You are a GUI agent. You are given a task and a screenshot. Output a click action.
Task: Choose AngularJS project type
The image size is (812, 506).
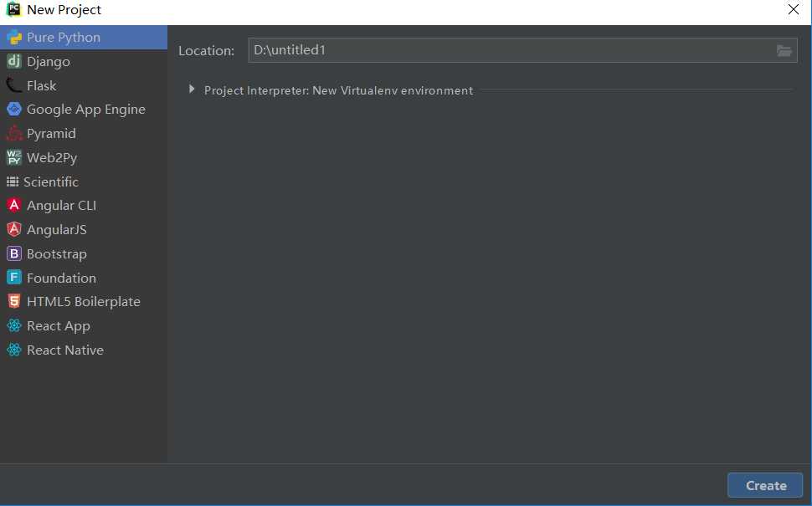pos(84,229)
